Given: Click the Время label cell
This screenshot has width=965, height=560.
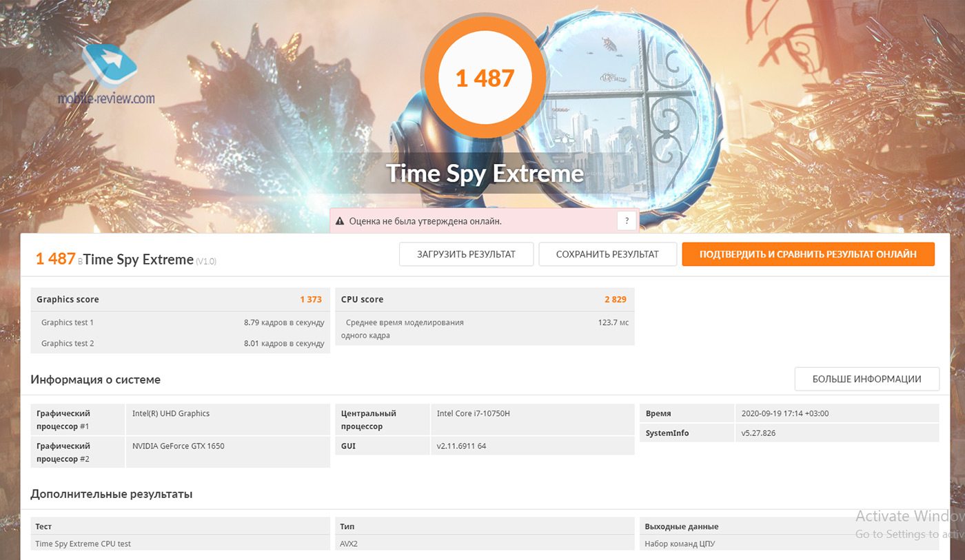Looking at the screenshot, I should click(x=687, y=413).
